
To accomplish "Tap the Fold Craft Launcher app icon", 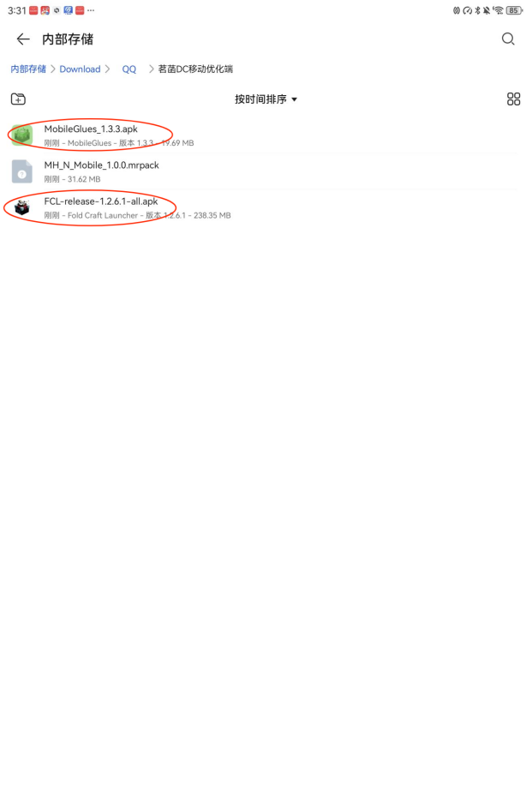I will (x=22, y=207).
